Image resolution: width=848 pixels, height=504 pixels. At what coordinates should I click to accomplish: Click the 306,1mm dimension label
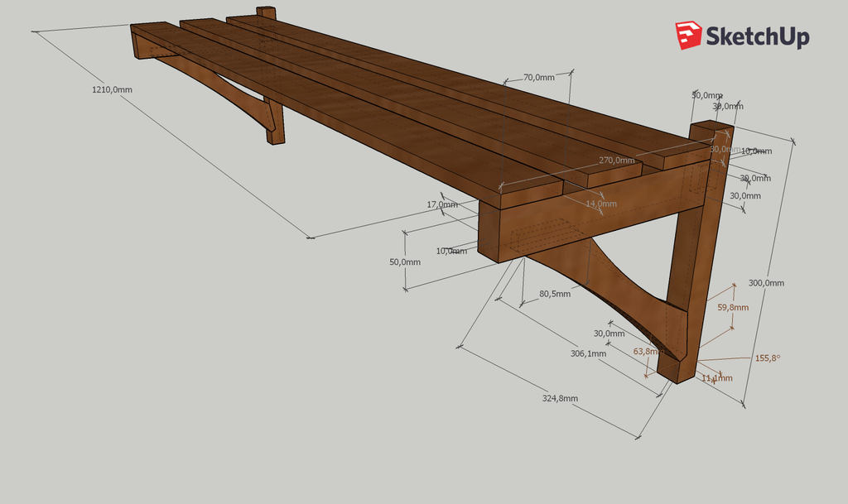click(589, 353)
